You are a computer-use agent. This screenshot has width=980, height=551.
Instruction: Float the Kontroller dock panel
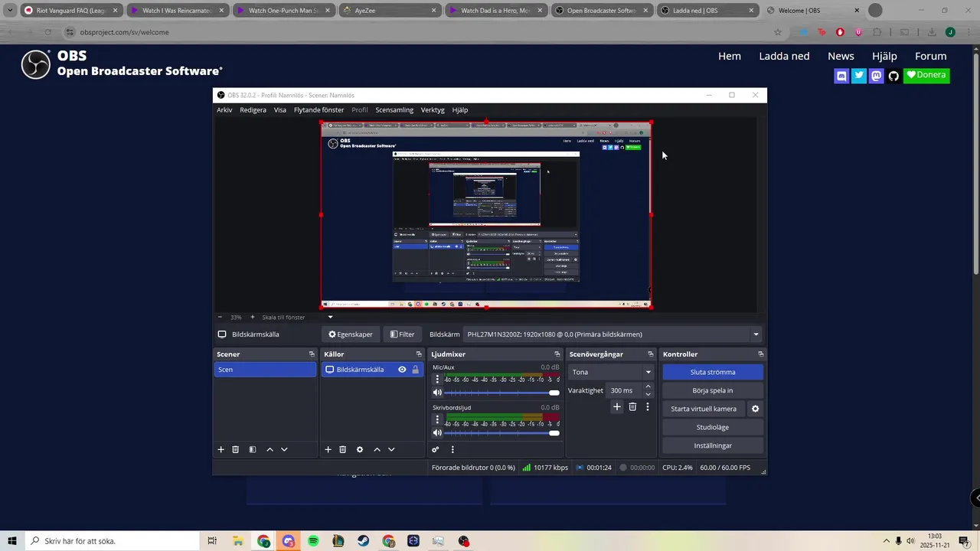click(x=760, y=354)
